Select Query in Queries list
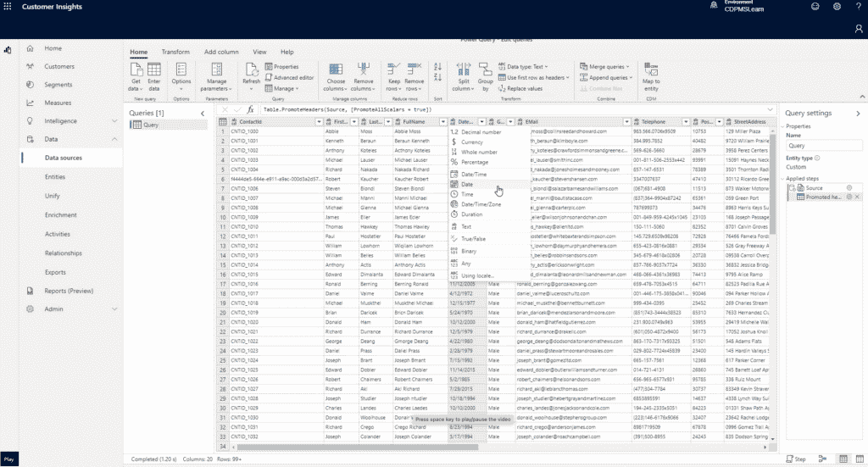This screenshot has height=467, width=868. (x=168, y=125)
